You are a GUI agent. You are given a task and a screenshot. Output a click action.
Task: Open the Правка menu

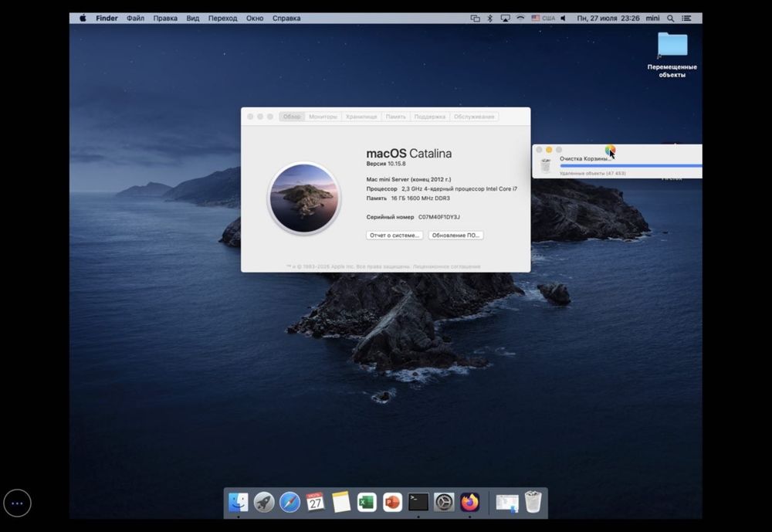(x=165, y=19)
